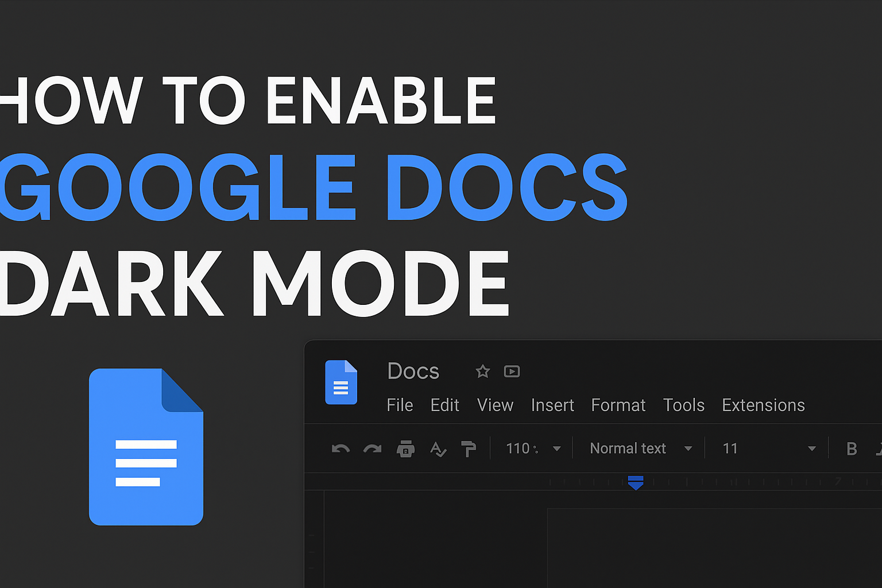Image resolution: width=882 pixels, height=588 pixels.
Task: Click the font size value field showing 11
Action: coord(730,448)
